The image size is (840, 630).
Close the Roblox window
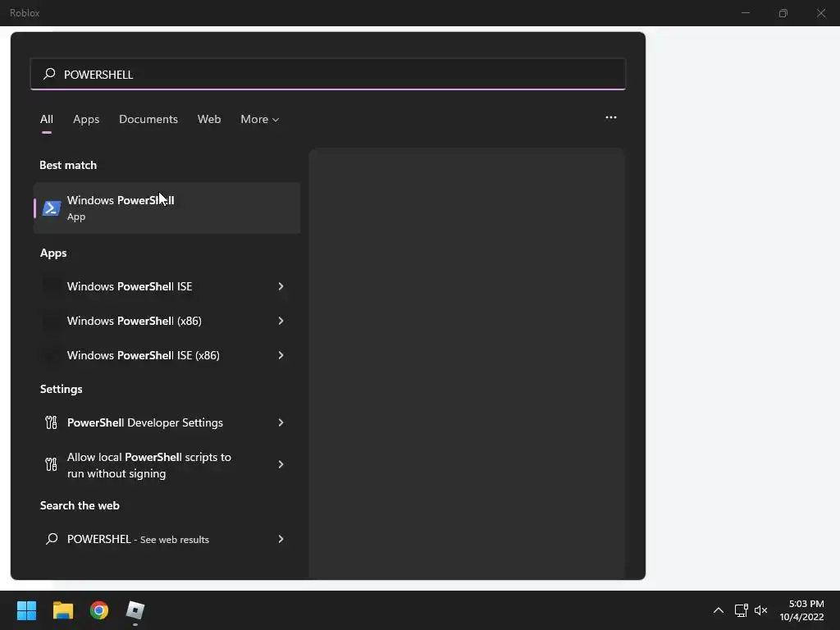[x=820, y=13]
